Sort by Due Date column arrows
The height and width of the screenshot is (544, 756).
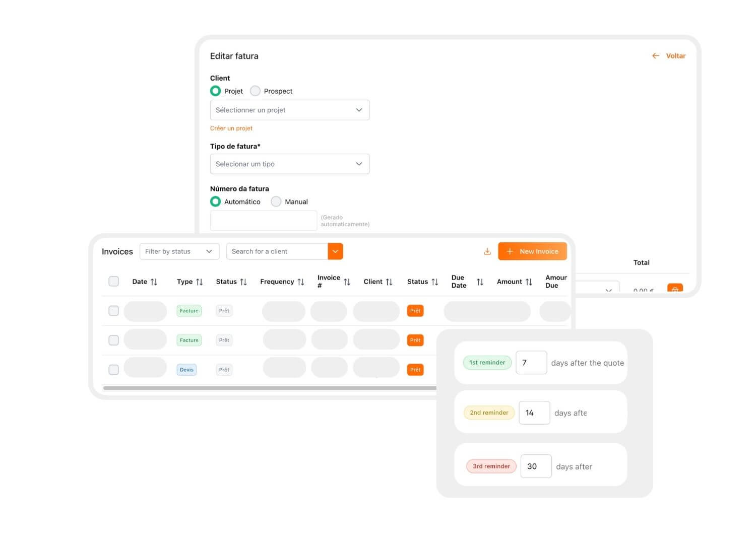coord(480,282)
